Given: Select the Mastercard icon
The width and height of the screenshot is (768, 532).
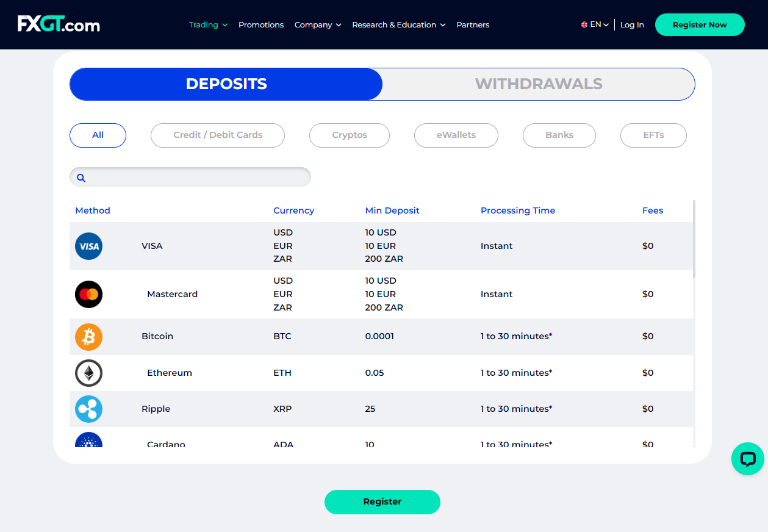Looking at the screenshot, I should (88, 294).
